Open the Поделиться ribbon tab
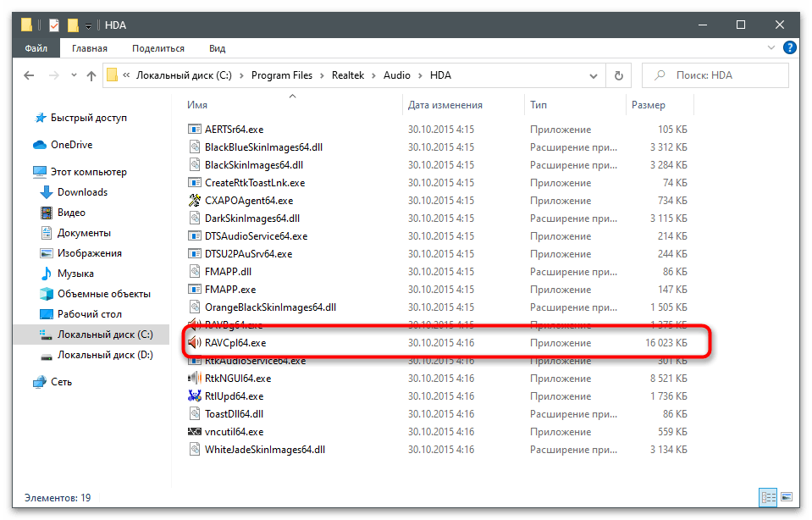Screen dimensions: 812x520 pyautogui.click(x=158, y=48)
